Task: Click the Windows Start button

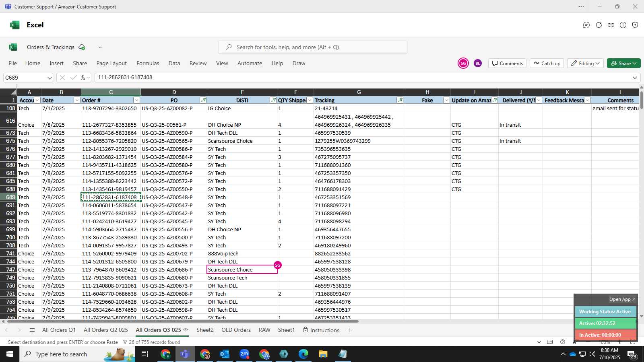Action: [x=10, y=354]
